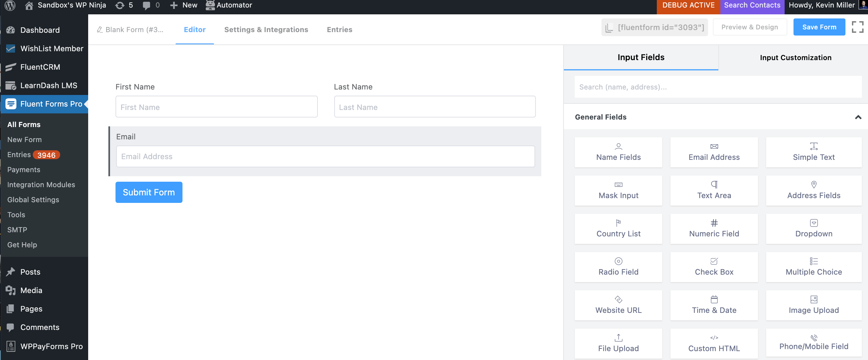Screen dimensions: 868x360
Task: Add the Phone/Mobile Field element
Action: point(814,343)
